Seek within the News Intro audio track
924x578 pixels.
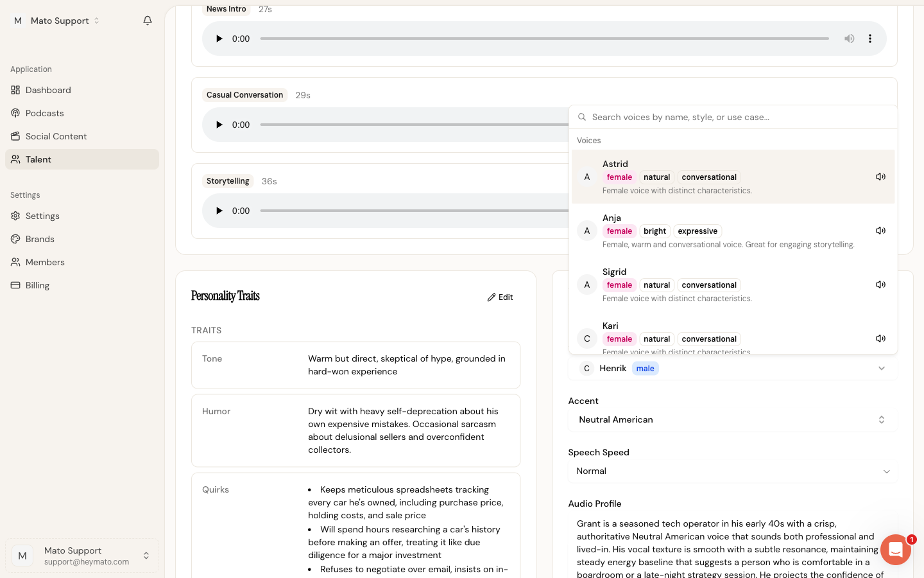(x=544, y=39)
